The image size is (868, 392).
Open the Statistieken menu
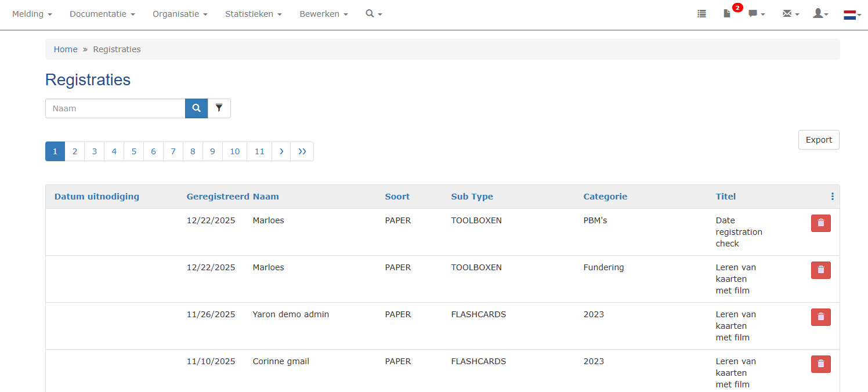253,14
